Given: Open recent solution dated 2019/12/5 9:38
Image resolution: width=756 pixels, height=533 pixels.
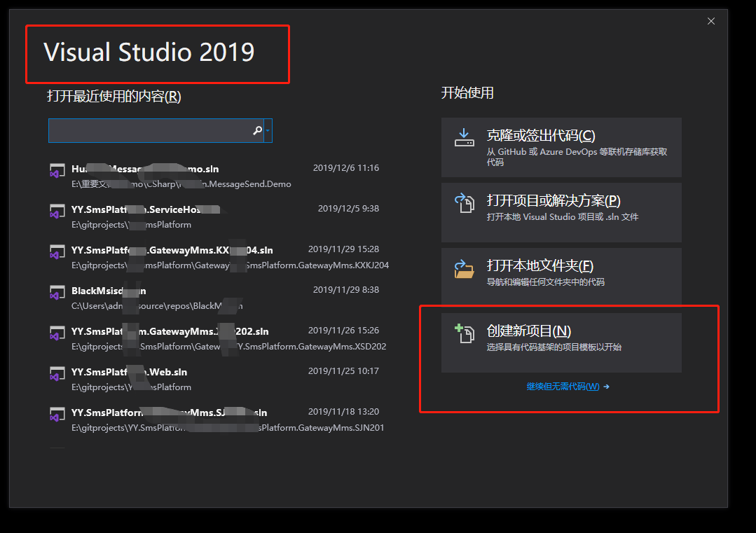Looking at the screenshot, I should coord(219,216).
